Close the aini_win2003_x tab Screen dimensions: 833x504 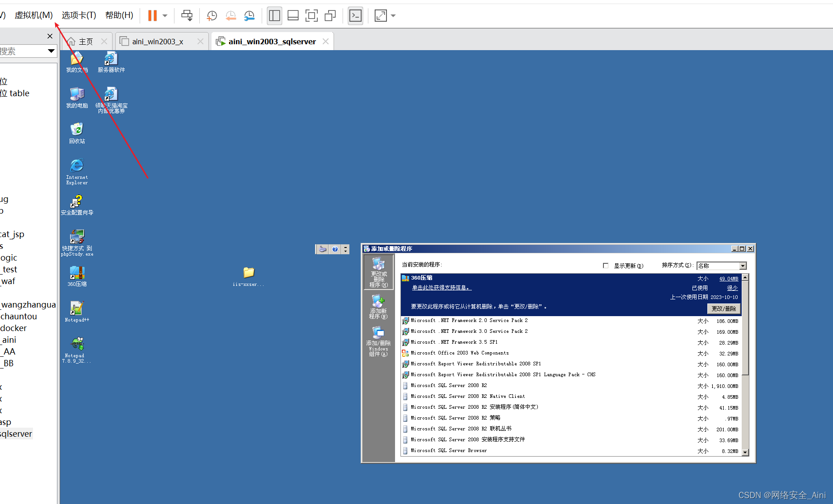tap(200, 42)
